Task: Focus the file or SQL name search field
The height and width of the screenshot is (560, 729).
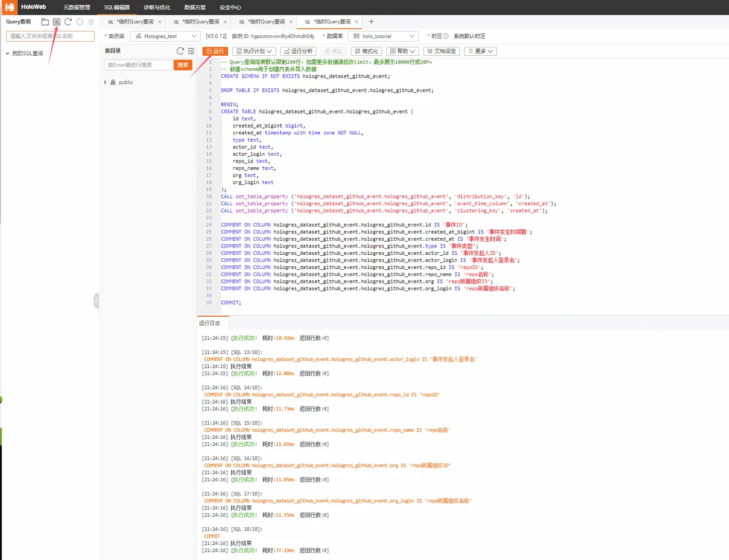Action: 51,36
